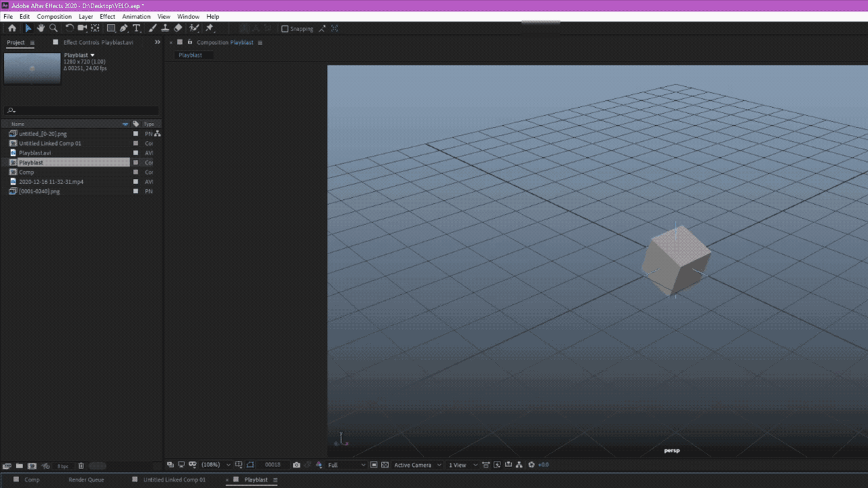Select 2020-12-16 11-32-31.mp4 in Project
868x488 pixels.
pos(51,182)
